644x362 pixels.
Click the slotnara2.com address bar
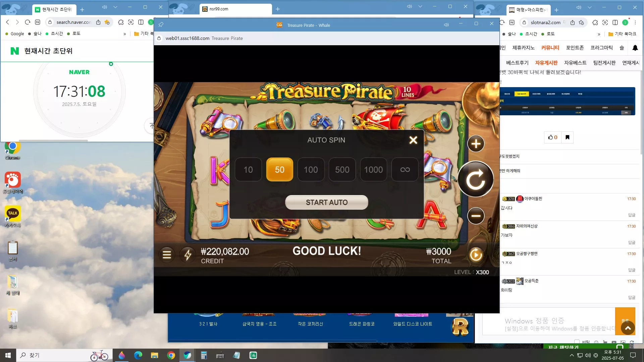[546, 22]
